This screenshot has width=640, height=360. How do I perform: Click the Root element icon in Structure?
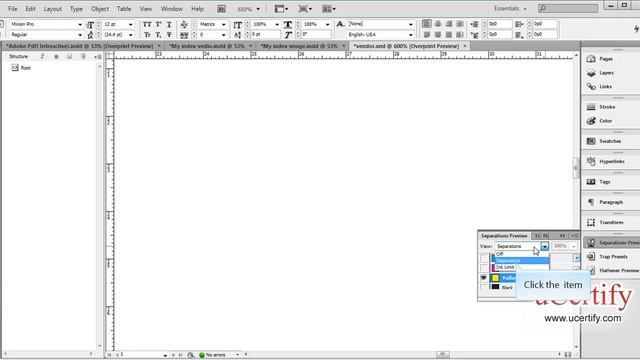pyautogui.click(x=15, y=68)
